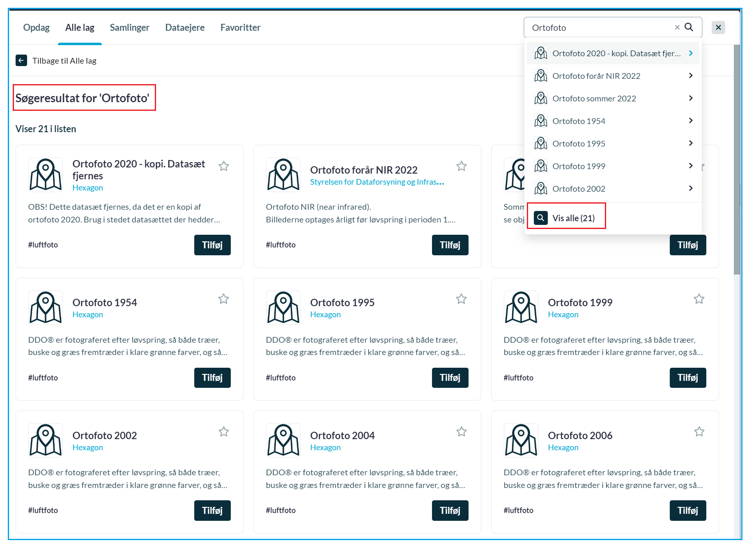
Task: Close the layer catalog dialog
Action: (x=718, y=27)
